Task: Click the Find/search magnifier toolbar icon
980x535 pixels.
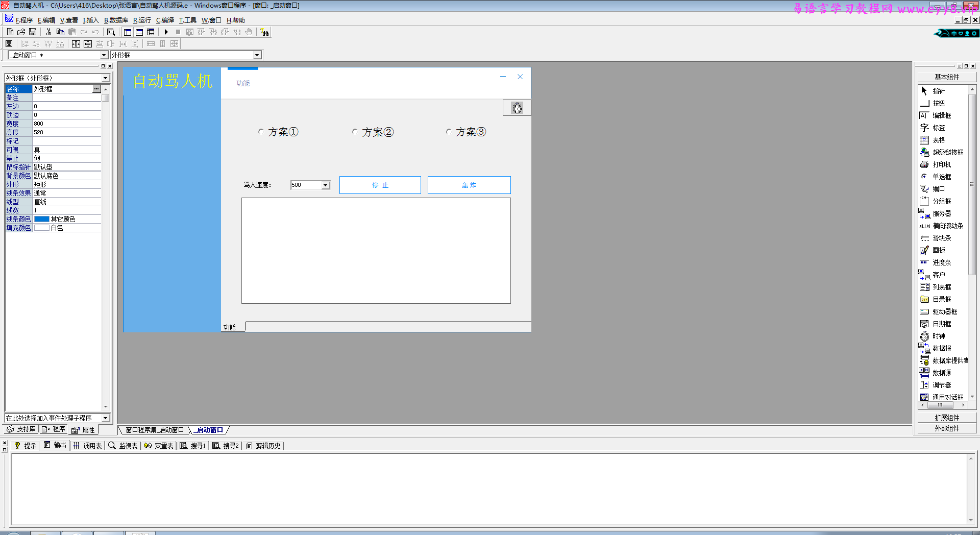Action: coord(111,32)
